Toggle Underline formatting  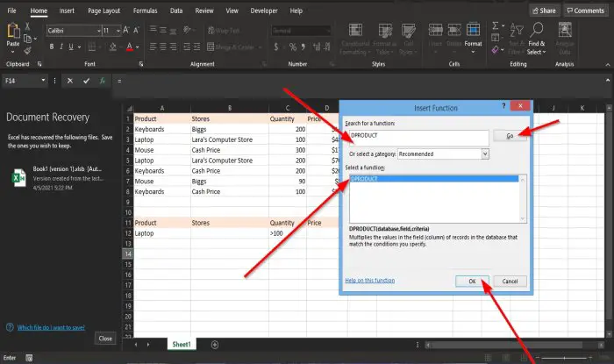coord(71,47)
